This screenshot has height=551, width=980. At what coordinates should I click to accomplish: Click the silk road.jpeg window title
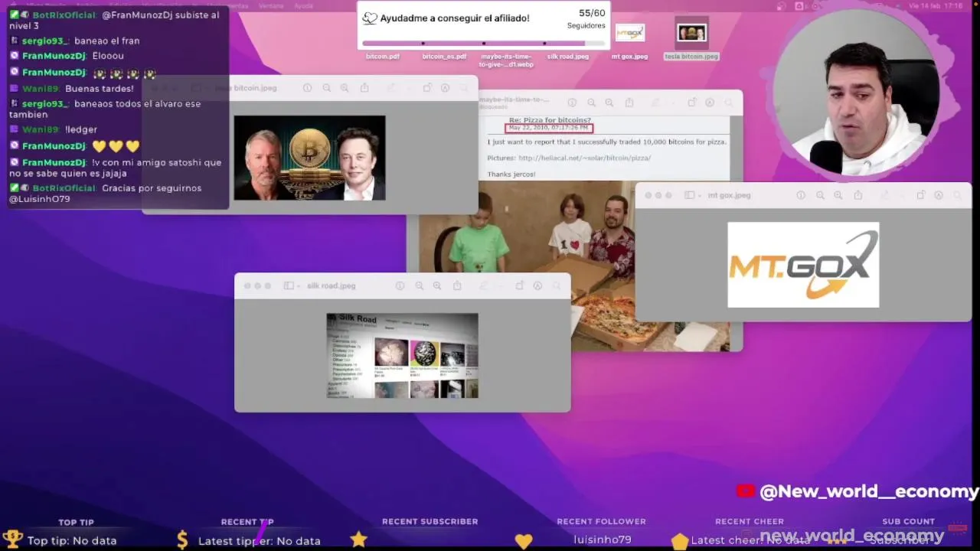pyautogui.click(x=331, y=285)
